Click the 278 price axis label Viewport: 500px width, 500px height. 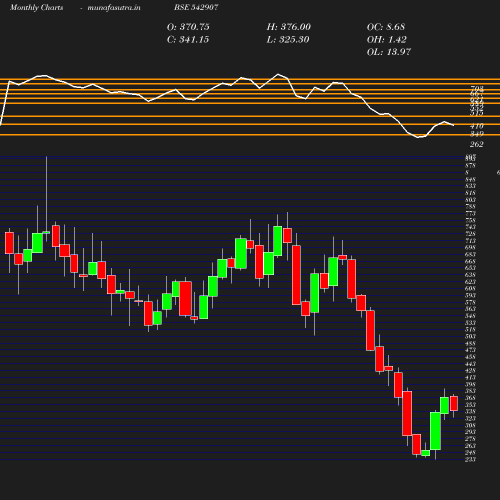click(x=470, y=439)
